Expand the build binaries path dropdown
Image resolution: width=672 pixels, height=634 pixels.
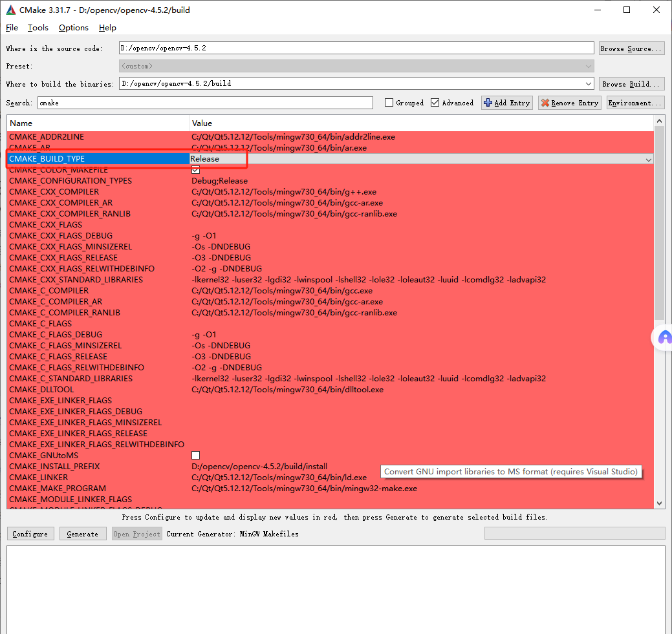pos(589,84)
